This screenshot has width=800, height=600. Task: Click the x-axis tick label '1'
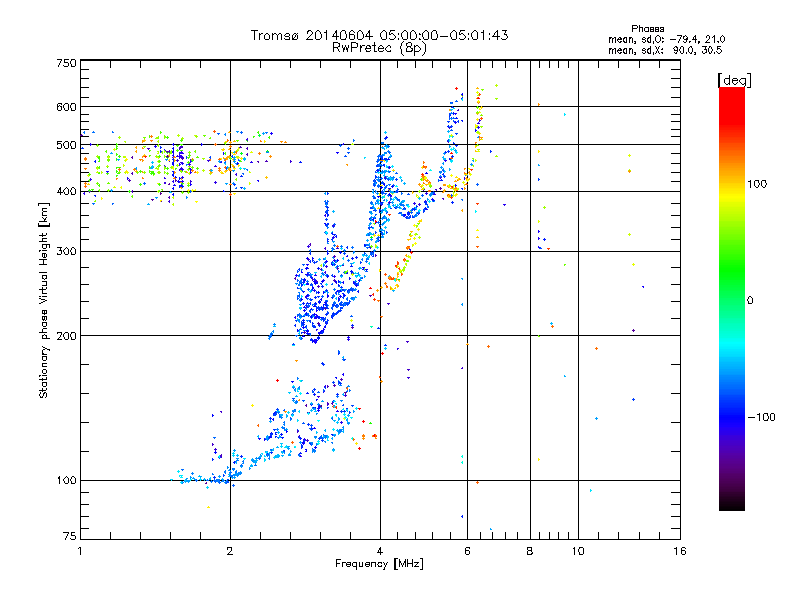81,551
